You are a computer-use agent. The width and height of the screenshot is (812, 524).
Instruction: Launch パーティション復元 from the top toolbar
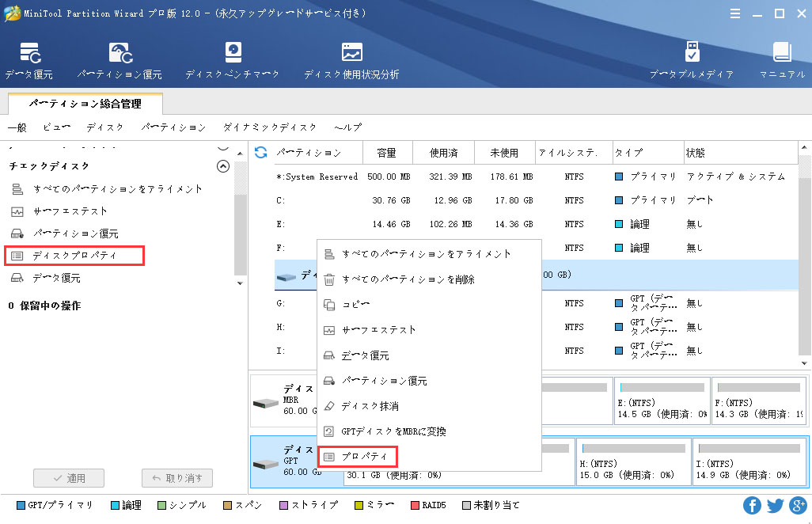[120, 62]
